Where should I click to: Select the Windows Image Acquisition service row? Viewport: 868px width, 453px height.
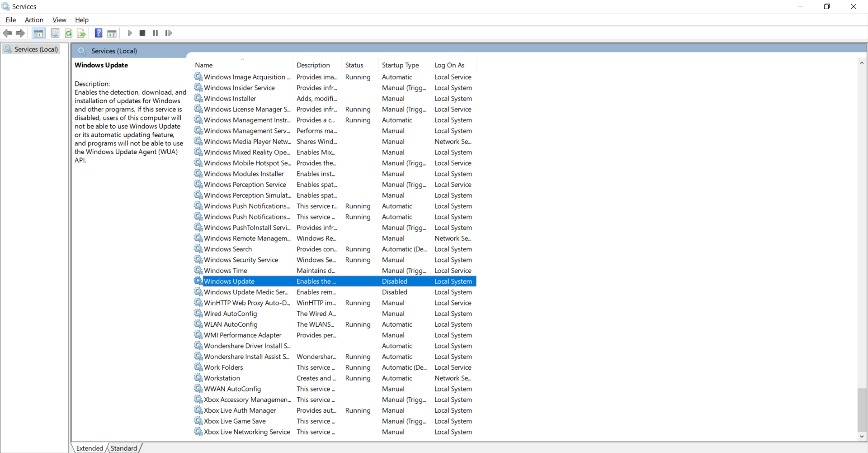tap(335, 77)
